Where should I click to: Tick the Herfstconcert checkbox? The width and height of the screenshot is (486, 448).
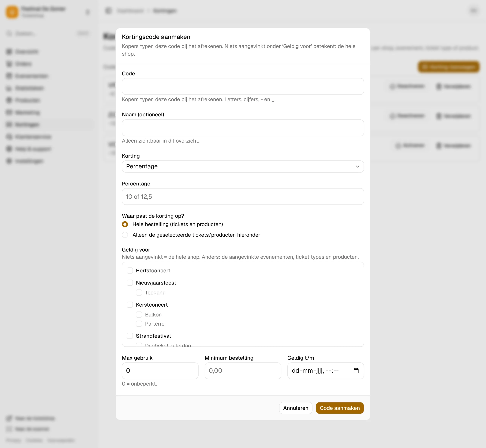130,271
